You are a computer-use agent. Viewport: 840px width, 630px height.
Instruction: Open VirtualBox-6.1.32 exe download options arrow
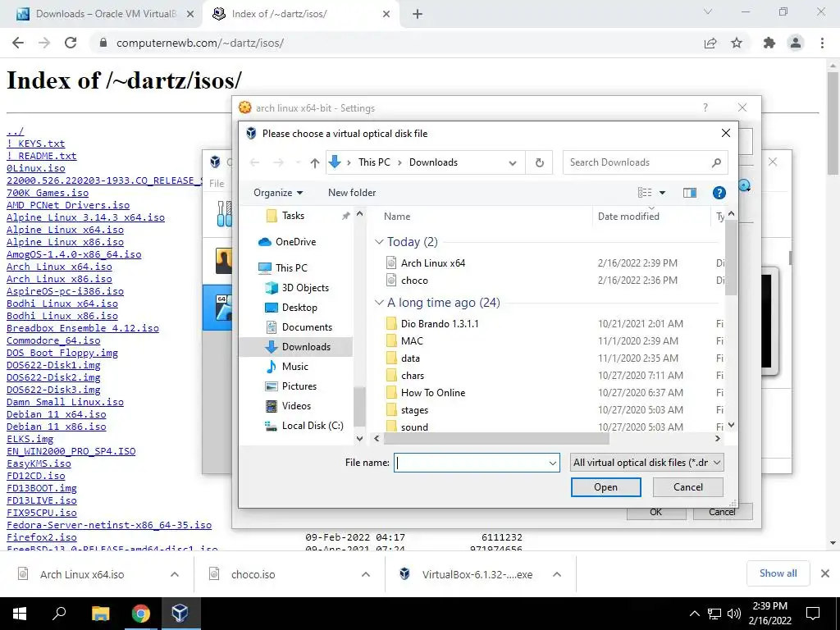click(x=557, y=574)
